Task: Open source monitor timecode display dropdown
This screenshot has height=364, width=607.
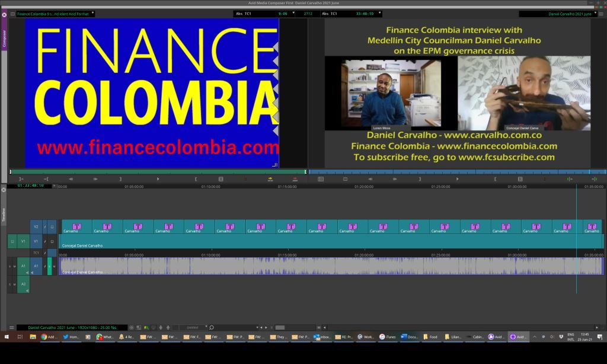Action: [x=293, y=14]
